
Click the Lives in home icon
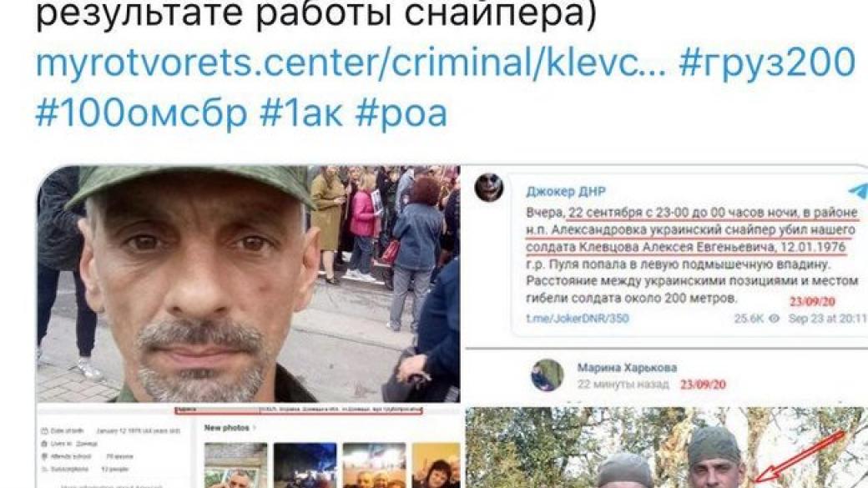[45, 444]
